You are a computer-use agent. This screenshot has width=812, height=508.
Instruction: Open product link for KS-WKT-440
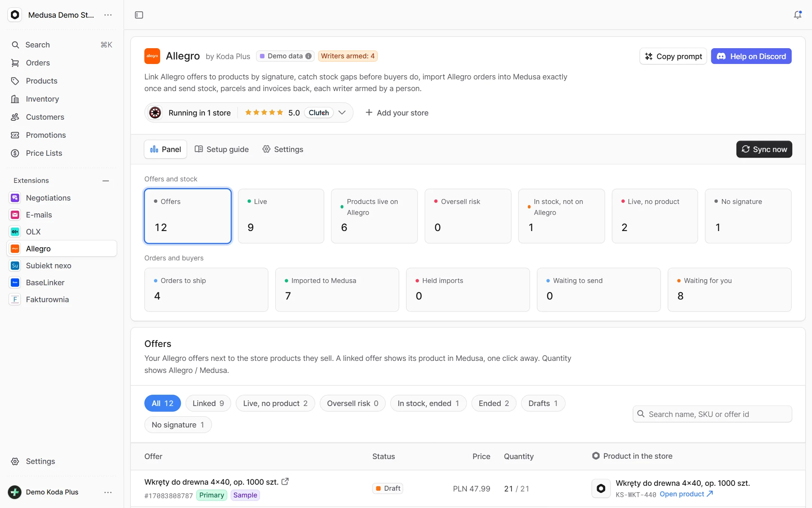click(x=686, y=494)
